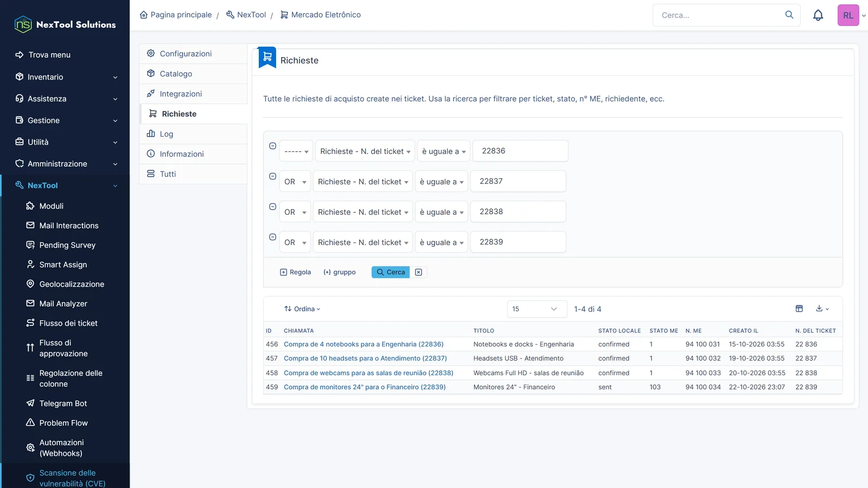The image size is (868, 488).
Task: Open the export download icon menu
Action: click(822, 309)
